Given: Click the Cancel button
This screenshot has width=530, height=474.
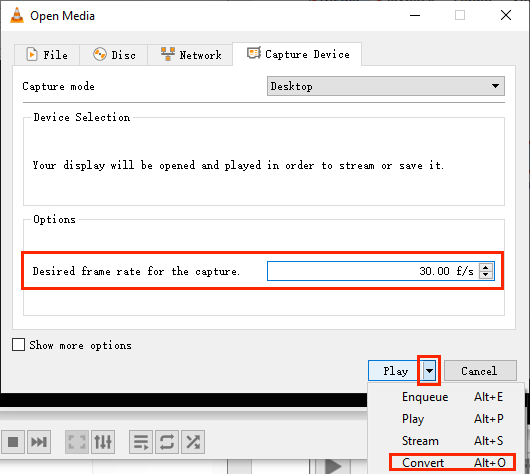Looking at the screenshot, I should pyautogui.click(x=480, y=371).
